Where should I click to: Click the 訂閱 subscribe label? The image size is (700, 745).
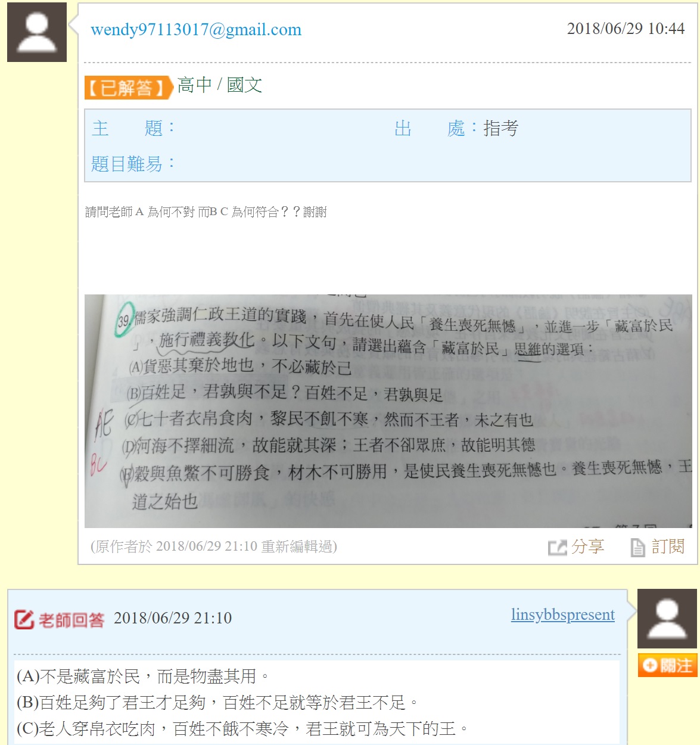668,547
